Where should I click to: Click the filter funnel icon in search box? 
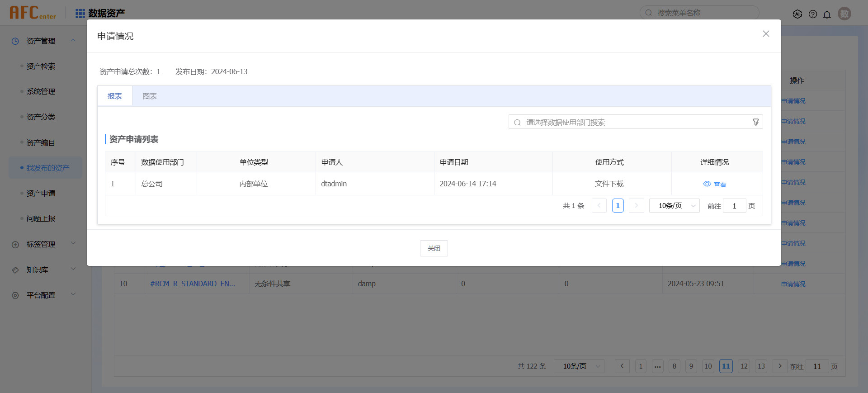(x=755, y=122)
